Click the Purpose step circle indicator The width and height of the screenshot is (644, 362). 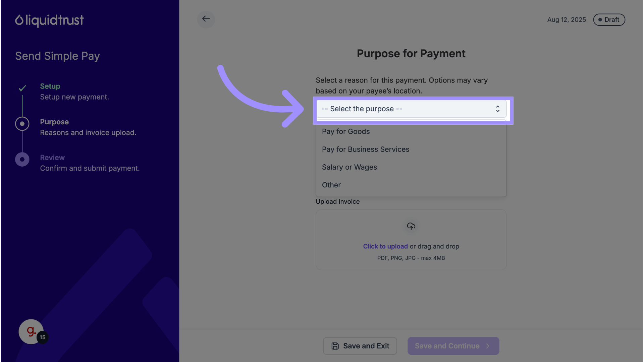pos(22,124)
